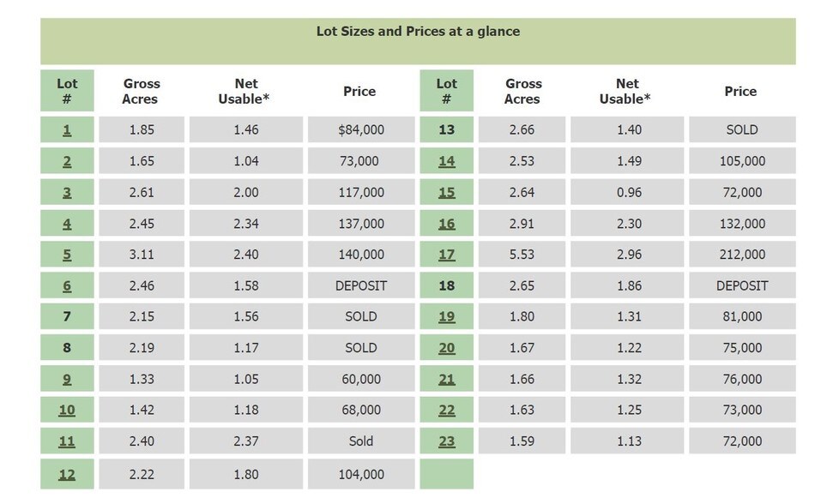Open the Lot 12 link
Screen dimensions: 839x504
click(67, 474)
